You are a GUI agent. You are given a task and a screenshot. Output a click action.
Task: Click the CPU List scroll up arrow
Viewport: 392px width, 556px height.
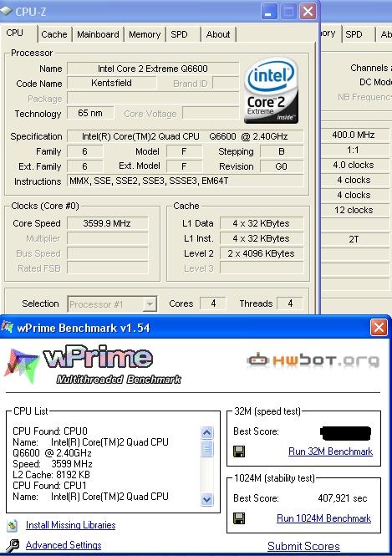pos(207,432)
